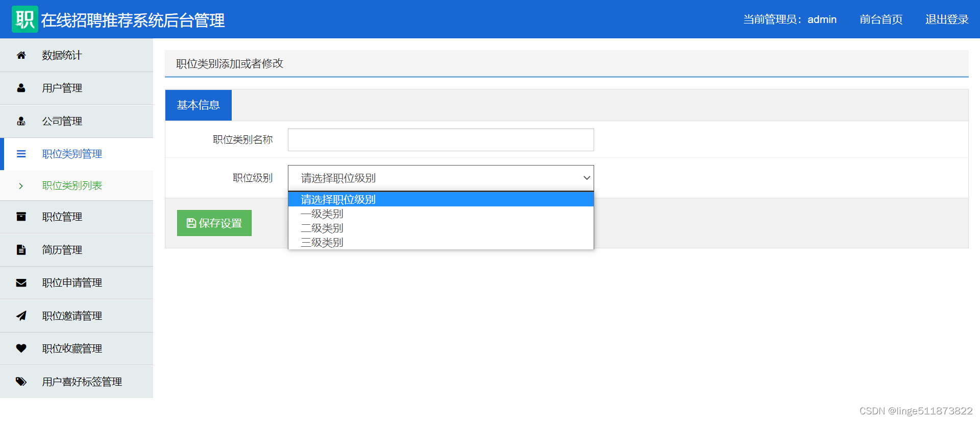
Task: Click the envelope icon beside 职位申请管理
Action: coord(21,283)
